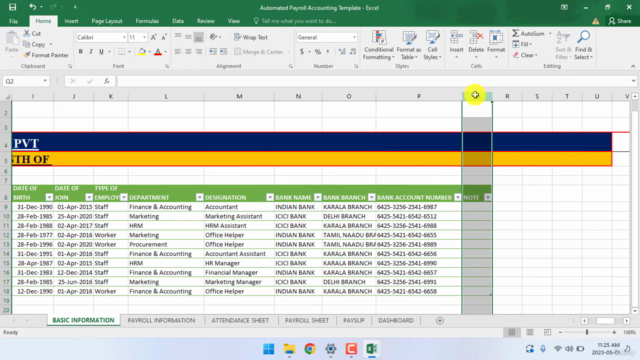Open DEPARTMENT column filter dropdown
Viewport: 640px width, 360px height.
click(199, 198)
